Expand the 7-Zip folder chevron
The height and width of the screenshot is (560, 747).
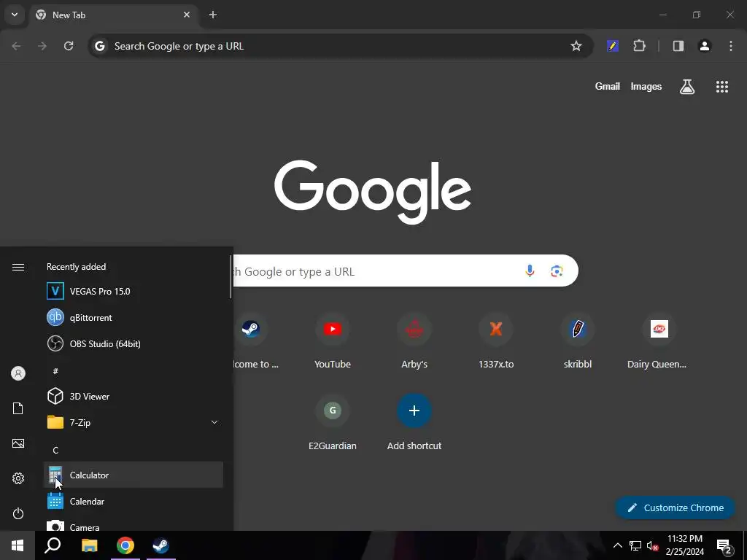(214, 422)
